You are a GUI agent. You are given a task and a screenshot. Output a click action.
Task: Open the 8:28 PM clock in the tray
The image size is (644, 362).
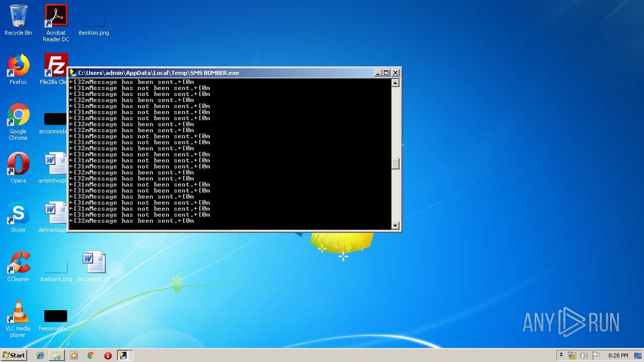pyautogui.click(x=618, y=355)
